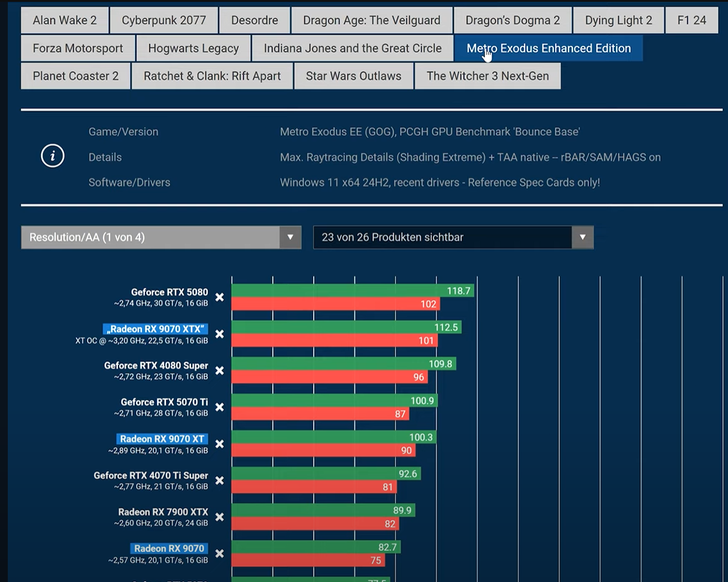Click the red 101 bar for RX 9070 XTX

[x=335, y=341]
